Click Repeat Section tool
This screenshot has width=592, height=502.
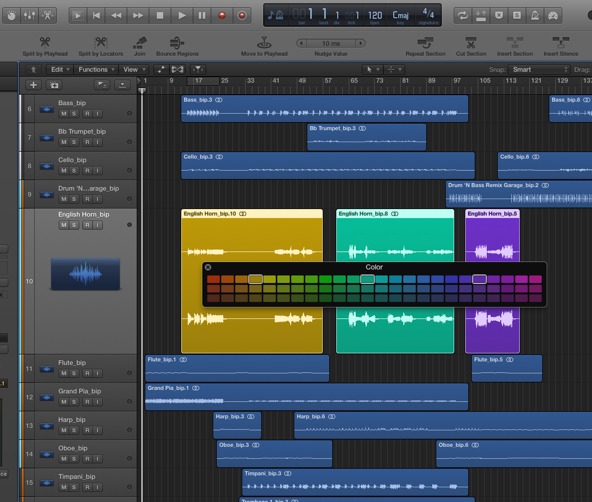(x=426, y=46)
